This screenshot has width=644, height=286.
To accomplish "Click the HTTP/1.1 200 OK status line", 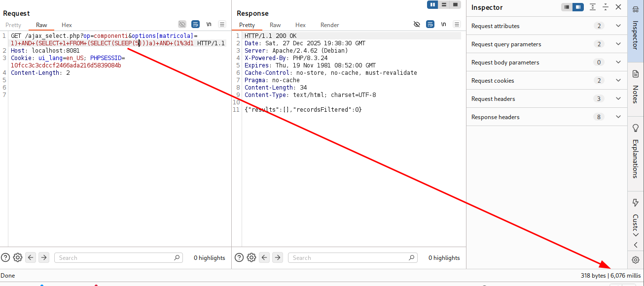I will [x=271, y=36].
